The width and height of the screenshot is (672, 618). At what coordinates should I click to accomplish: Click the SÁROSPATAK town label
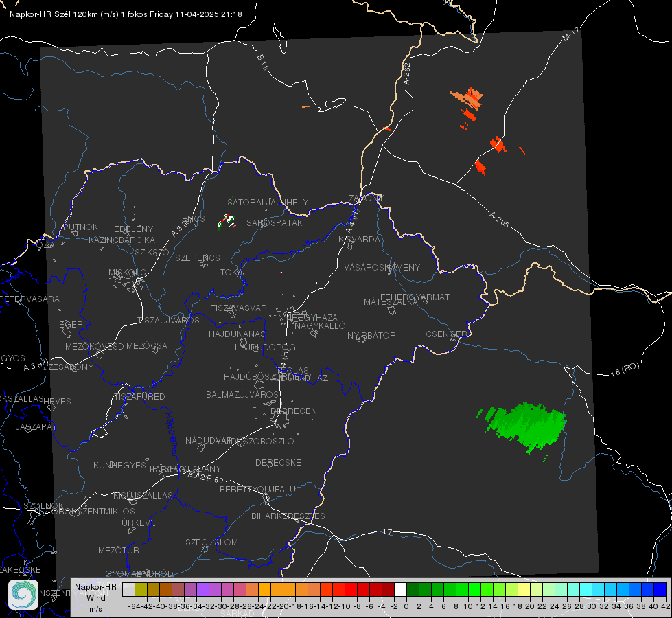[275, 222]
